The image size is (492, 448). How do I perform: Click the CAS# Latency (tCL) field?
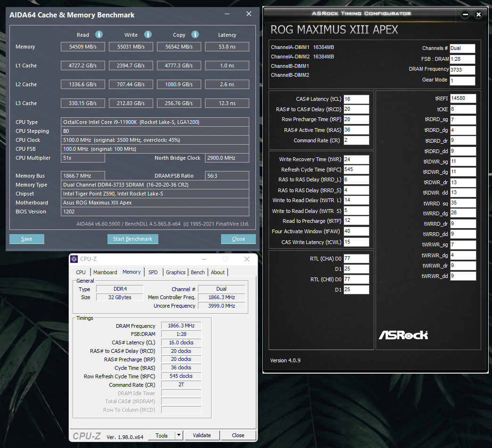356,99
